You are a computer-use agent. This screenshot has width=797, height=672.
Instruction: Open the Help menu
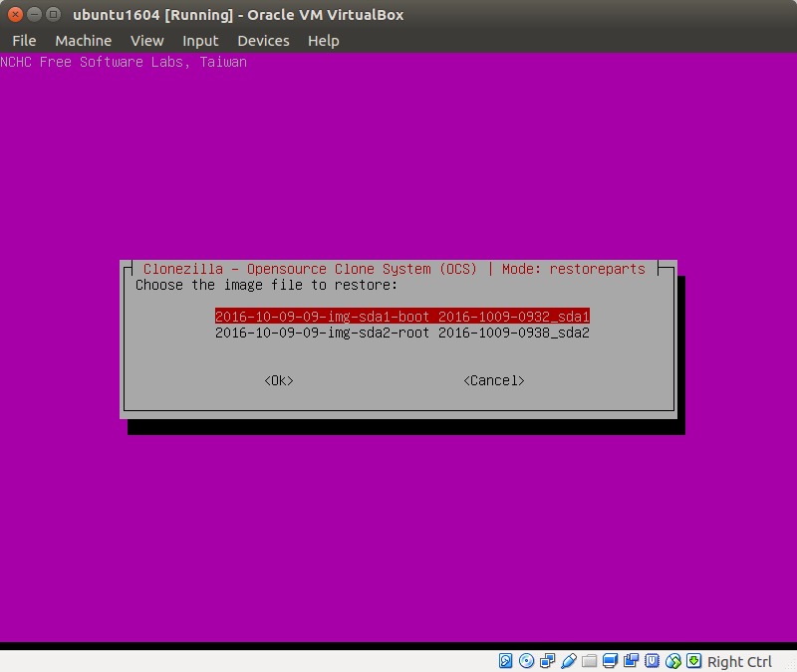(x=323, y=41)
